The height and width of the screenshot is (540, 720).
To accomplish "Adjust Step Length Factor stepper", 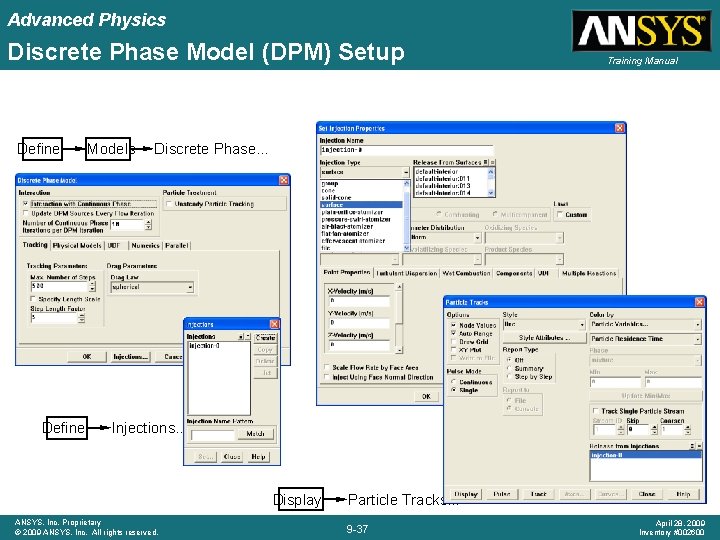I will [81, 318].
